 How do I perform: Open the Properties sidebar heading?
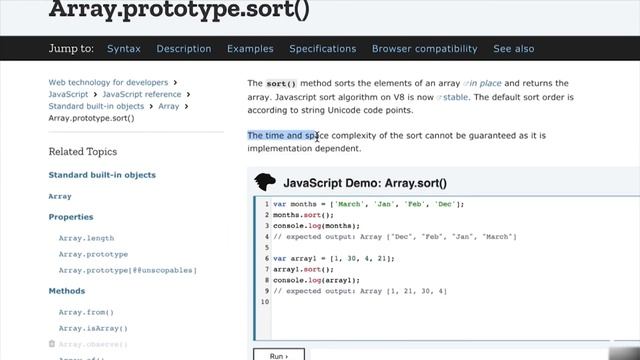click(x=71, y=217)
